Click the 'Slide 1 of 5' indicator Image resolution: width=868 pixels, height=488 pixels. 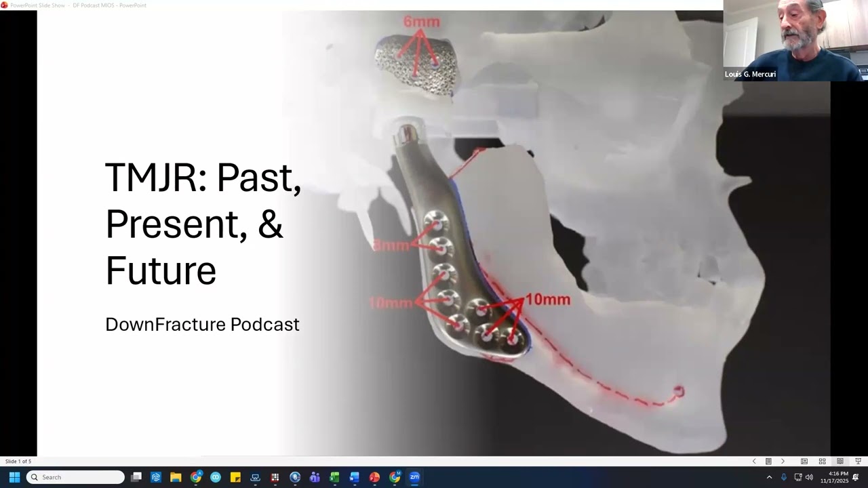click(18, 462)
